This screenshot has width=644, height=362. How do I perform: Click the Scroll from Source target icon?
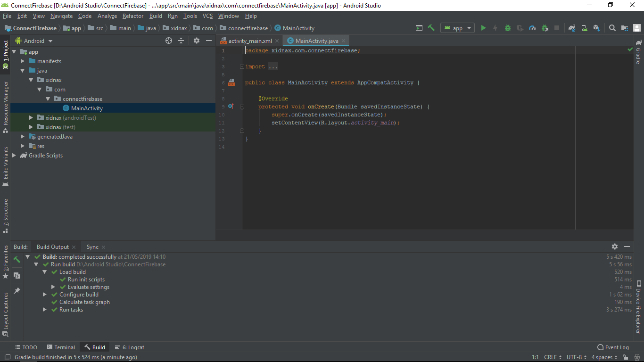coord(169,41)
